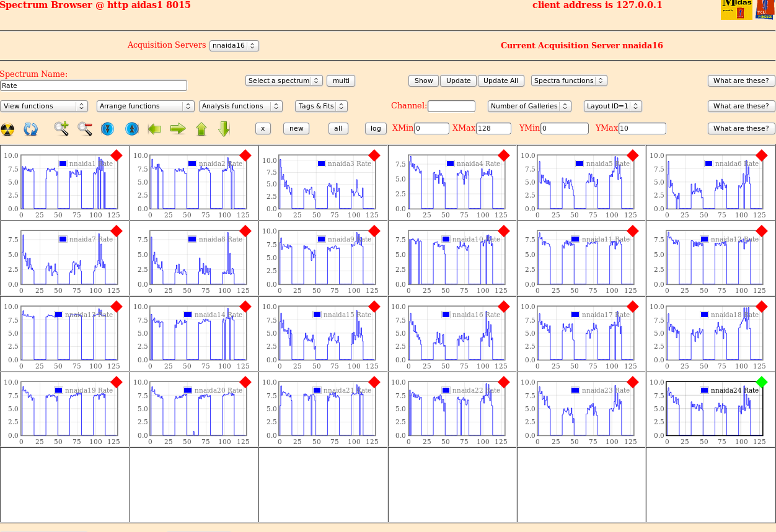This screenshot has height=532, width=776.
Task: Click the log scale button
Action: click(x=376, y=129)
